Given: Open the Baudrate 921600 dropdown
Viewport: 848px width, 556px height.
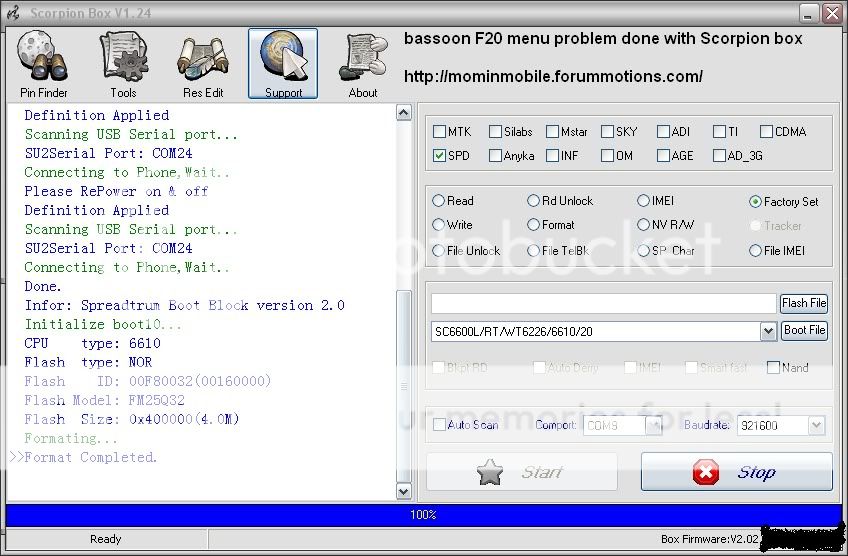Looking at the screenshot, I should coord(816,426).
